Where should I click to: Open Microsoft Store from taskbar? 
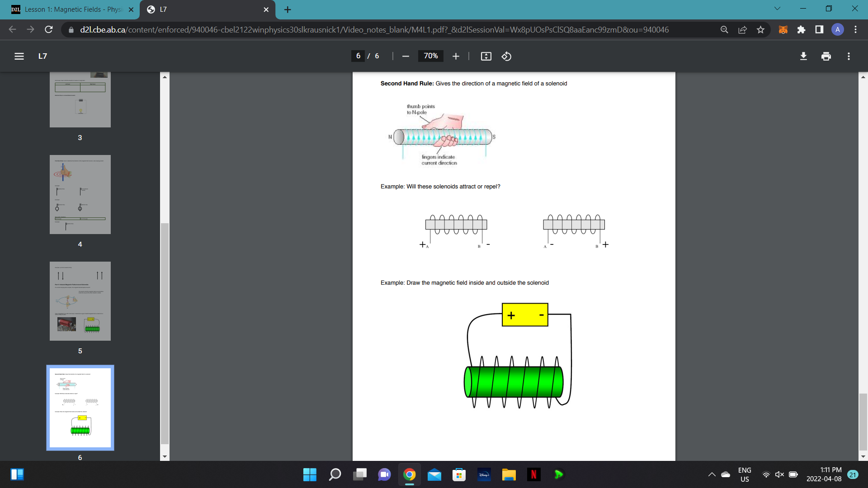(459, 474)
